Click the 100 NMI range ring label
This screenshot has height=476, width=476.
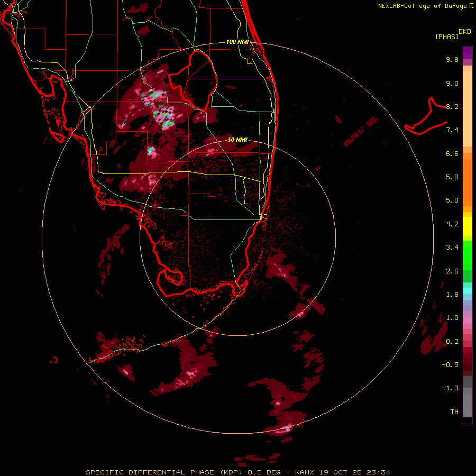[237, 42]
